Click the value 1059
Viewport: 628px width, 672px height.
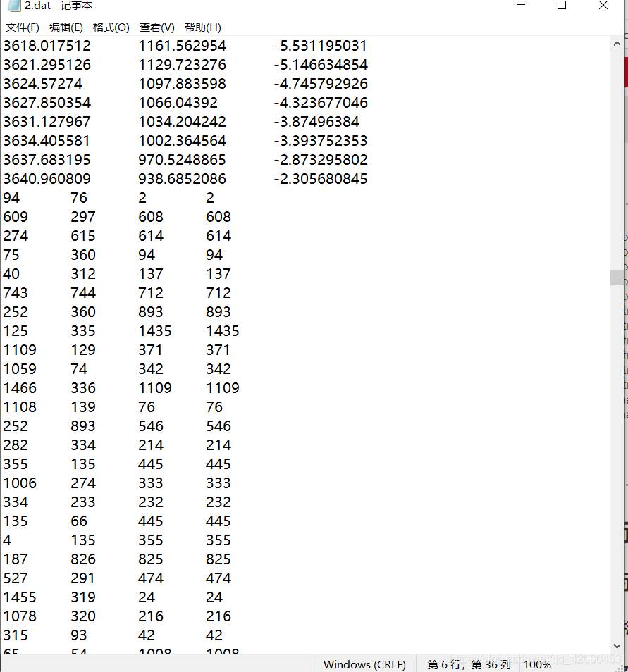(x=20, y=369)
